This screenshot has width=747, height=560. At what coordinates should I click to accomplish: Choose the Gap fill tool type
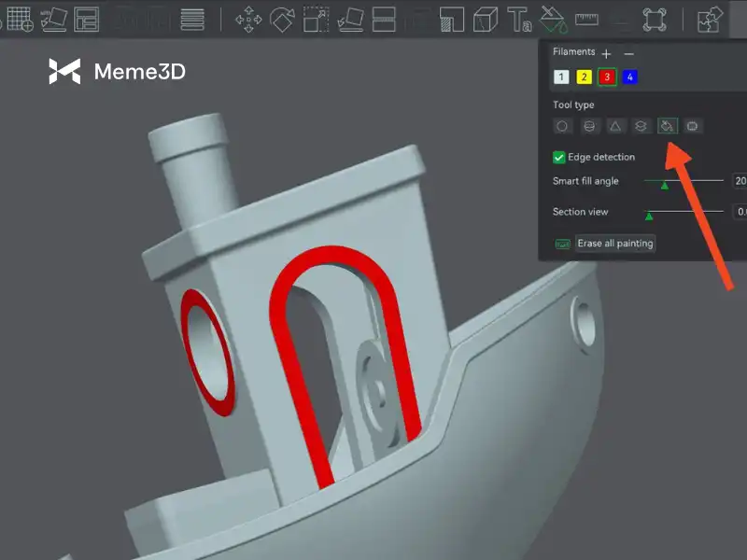[x=693, y=126]
